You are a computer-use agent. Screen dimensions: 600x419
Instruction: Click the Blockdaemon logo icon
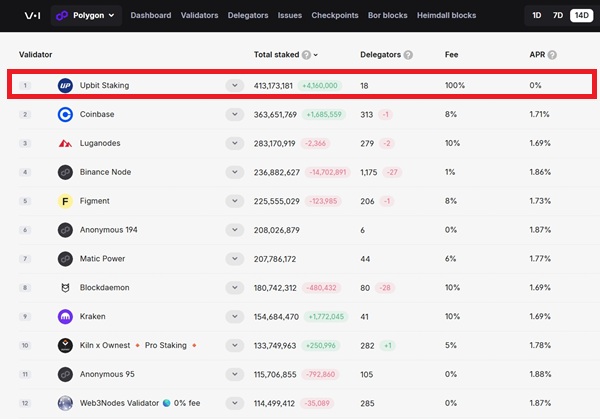pos(65,288)
